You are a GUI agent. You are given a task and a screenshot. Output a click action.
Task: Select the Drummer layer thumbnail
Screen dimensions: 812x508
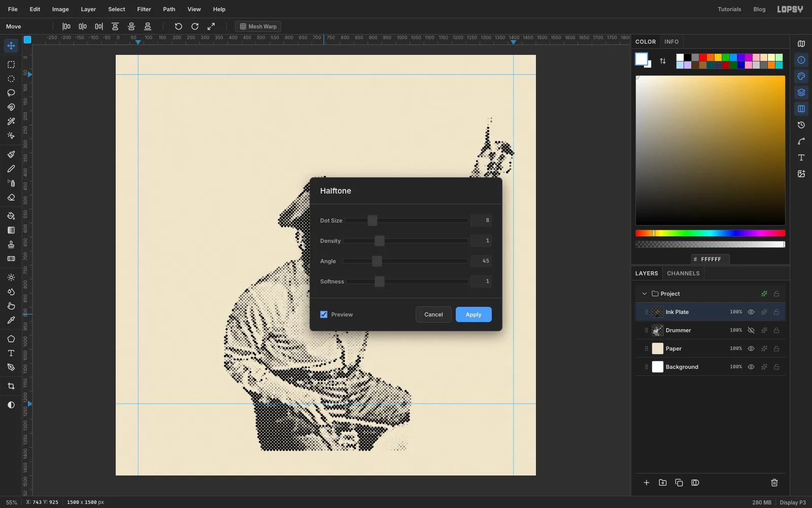(x=658, y=330)
